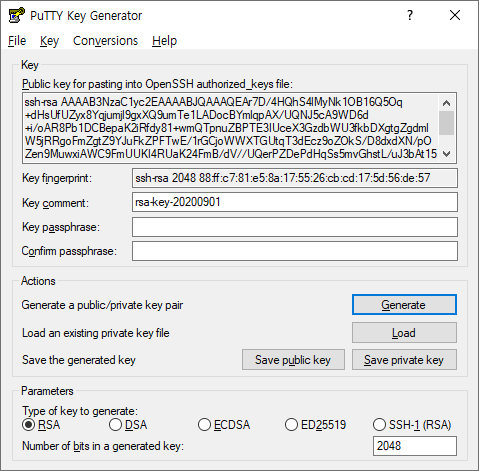Click the number of bits field showing 2048
This screenshot has width=479, height=471.
click(x=415, y=446)
